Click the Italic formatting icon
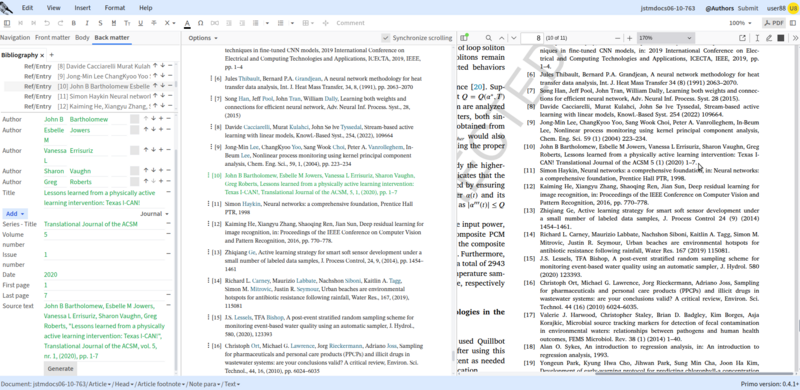800x390 pixels. (x=87, y=23)
